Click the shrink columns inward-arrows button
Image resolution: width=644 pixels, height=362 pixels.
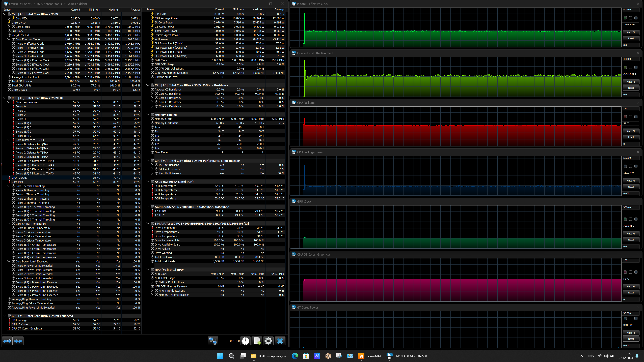(18, 341)
